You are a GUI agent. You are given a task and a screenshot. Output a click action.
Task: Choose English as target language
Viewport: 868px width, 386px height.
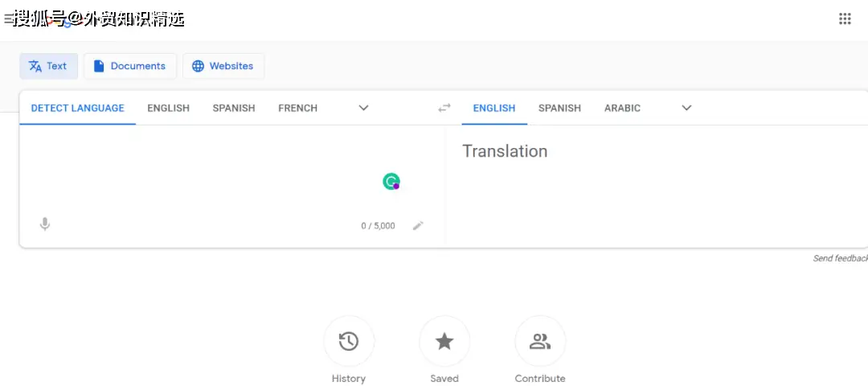[x=493, y=108]
